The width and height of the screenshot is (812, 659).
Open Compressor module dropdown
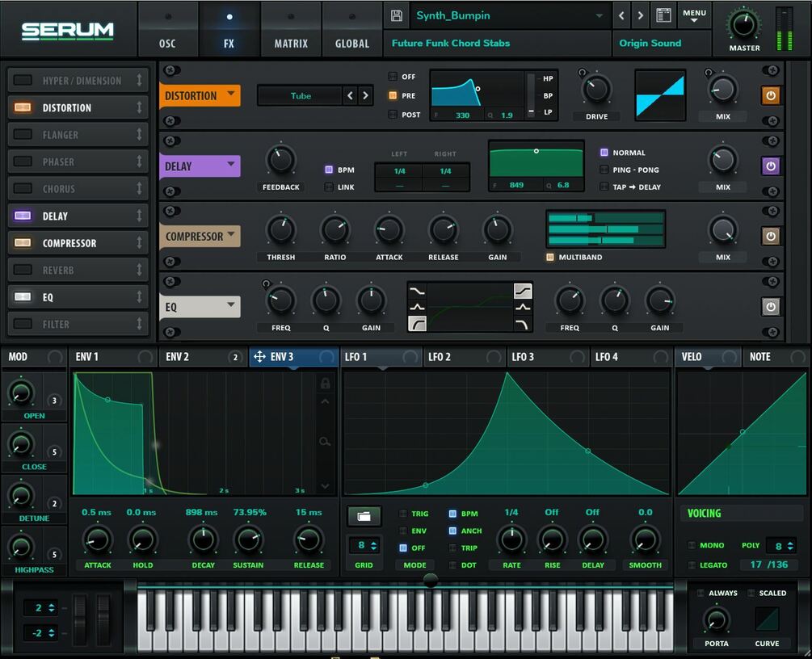point(231,234)
